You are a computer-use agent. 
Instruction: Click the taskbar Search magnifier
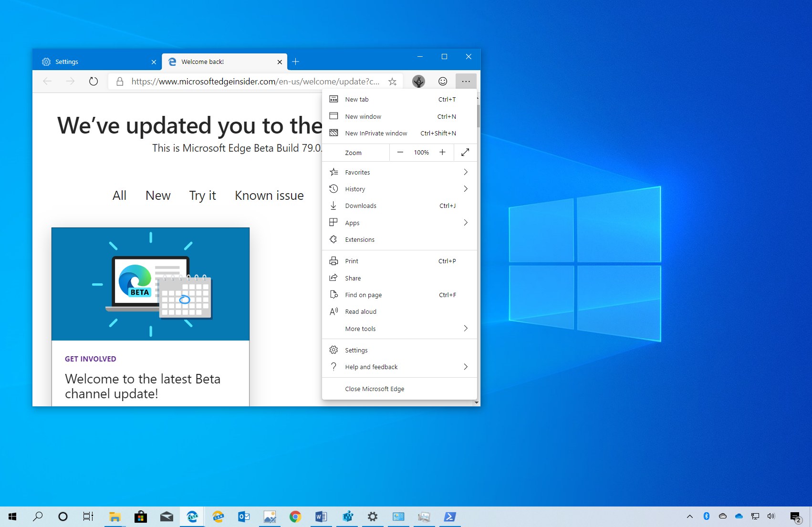(x=38, y=517)
